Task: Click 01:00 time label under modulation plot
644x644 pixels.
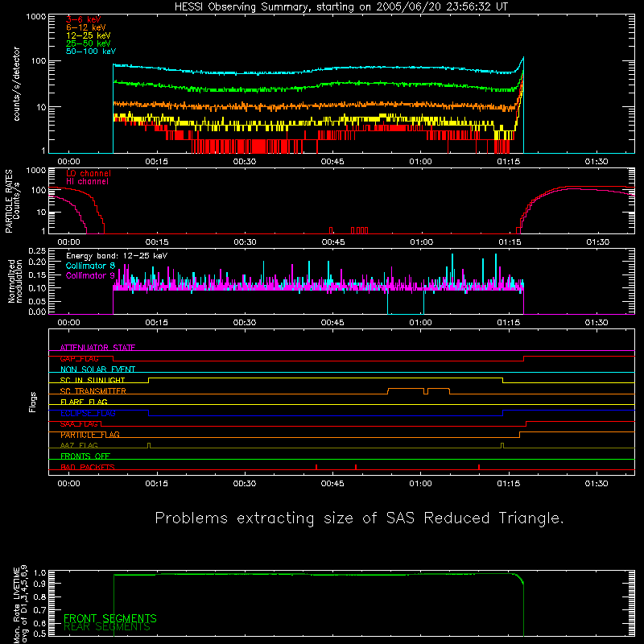Action: (x=421, y=323)
